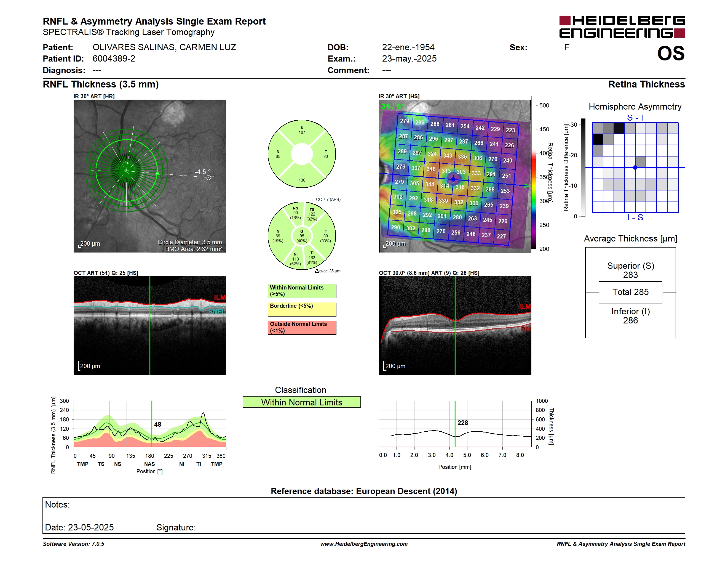728x563 pixels.
Task: Click the Borderline (<5%) yellow swatch
Action: point(302,309)
